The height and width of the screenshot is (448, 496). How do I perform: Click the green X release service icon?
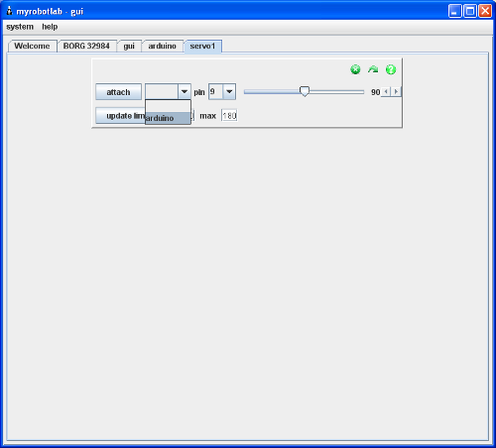(x=355, y=69)
